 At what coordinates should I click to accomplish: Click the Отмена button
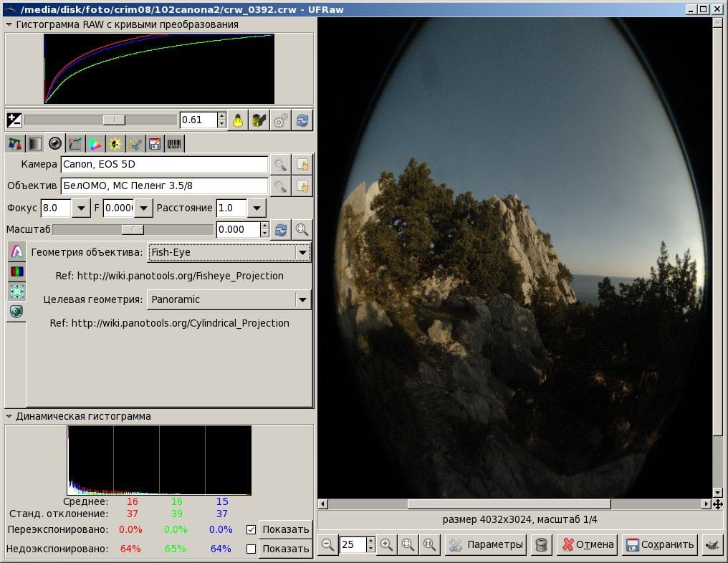point(588,544)
